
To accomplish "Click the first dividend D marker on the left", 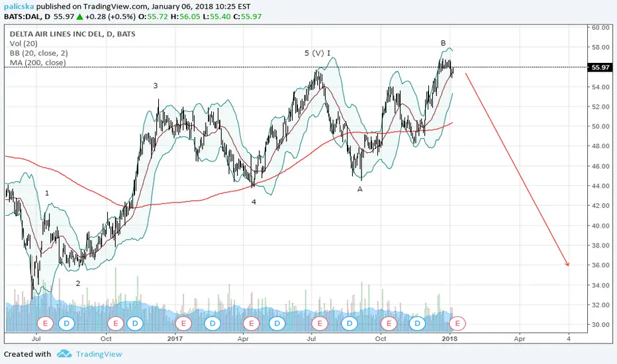I will 66,324.
